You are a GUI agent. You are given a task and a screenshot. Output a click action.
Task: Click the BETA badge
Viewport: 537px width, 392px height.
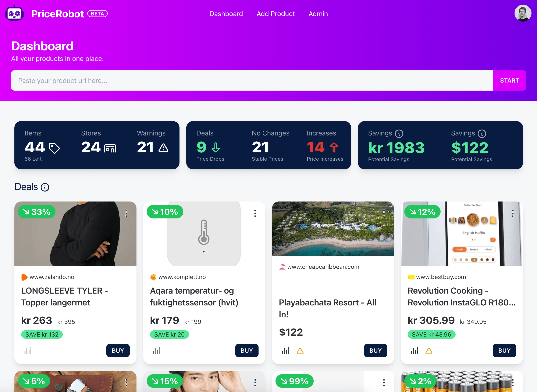(97, 14)
